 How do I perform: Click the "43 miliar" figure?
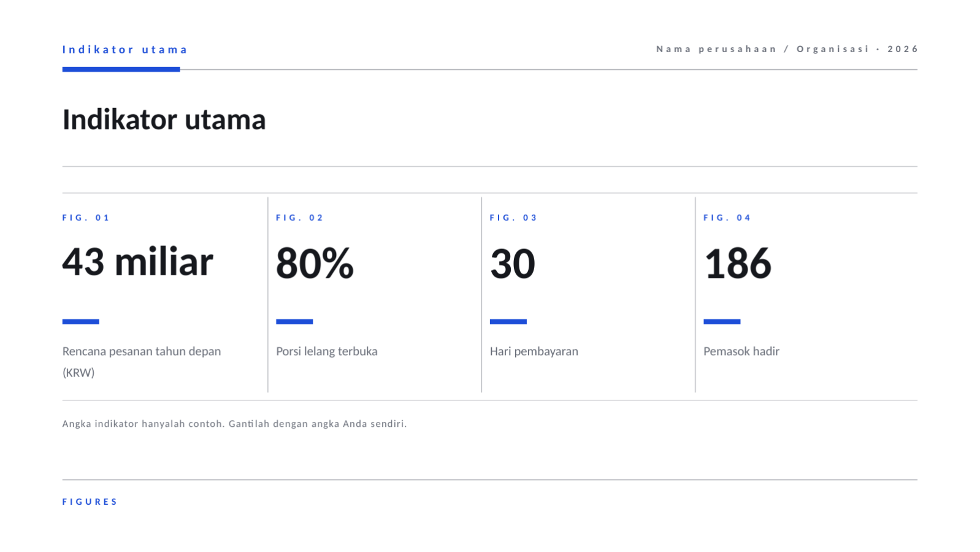pyautogui.click(x=137, y=262)
